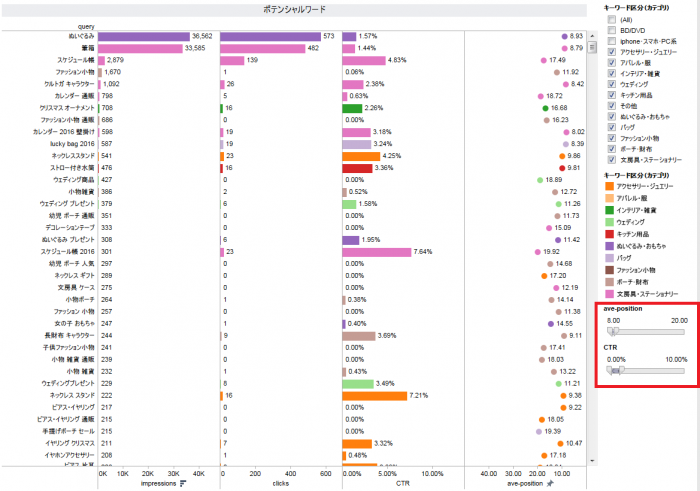Screen dimensions: 700x491
Task: Click the query row スケジュール帳 with 2,879 impressions
Action: (76, 60)
